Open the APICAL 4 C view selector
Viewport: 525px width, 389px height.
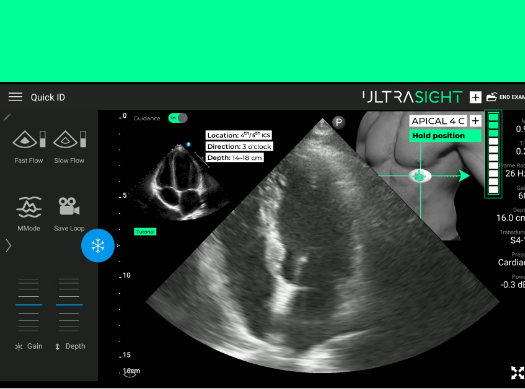(x=438, y=121)
